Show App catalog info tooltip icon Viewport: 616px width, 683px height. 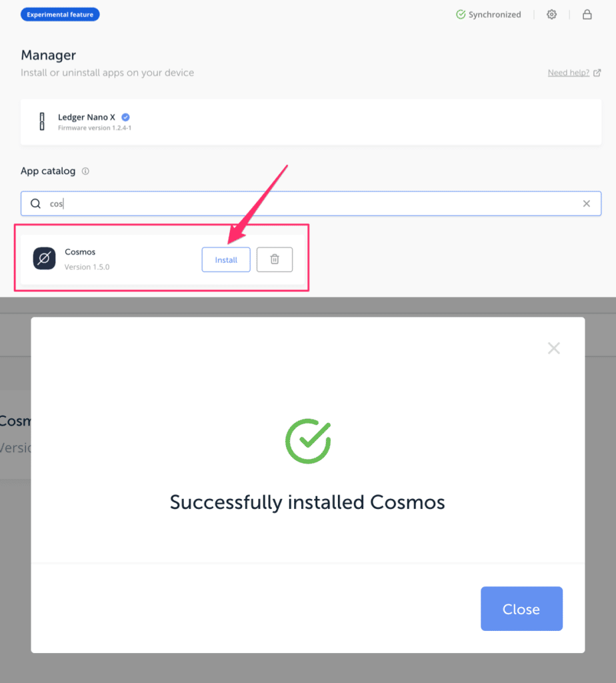coord(85,171)
